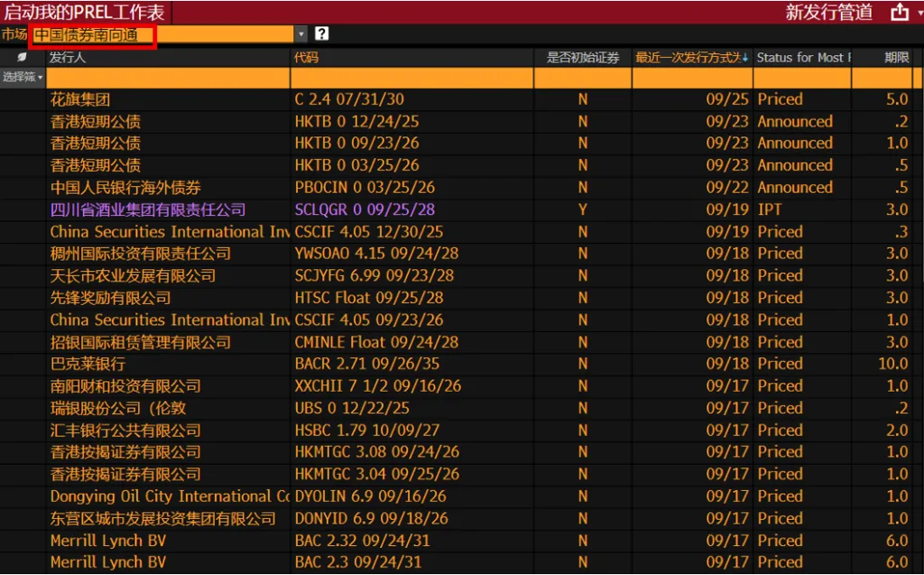
Task: Select ticker HKTB 0 03/25/26
Action: (357, 165)
